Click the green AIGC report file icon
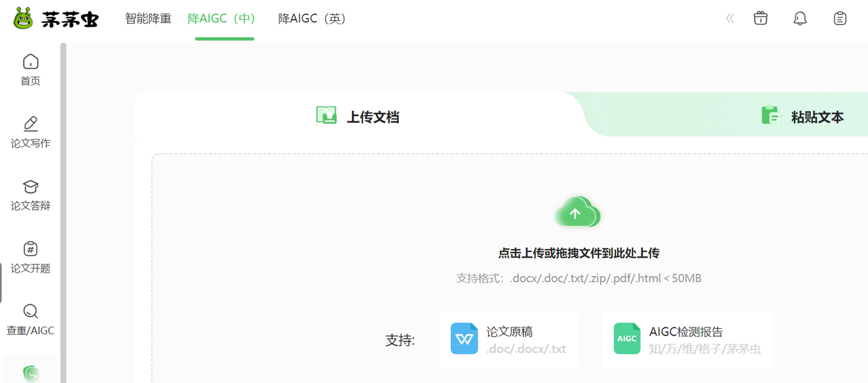The height and width of the screenshot is (383, 868). (627, 338)
